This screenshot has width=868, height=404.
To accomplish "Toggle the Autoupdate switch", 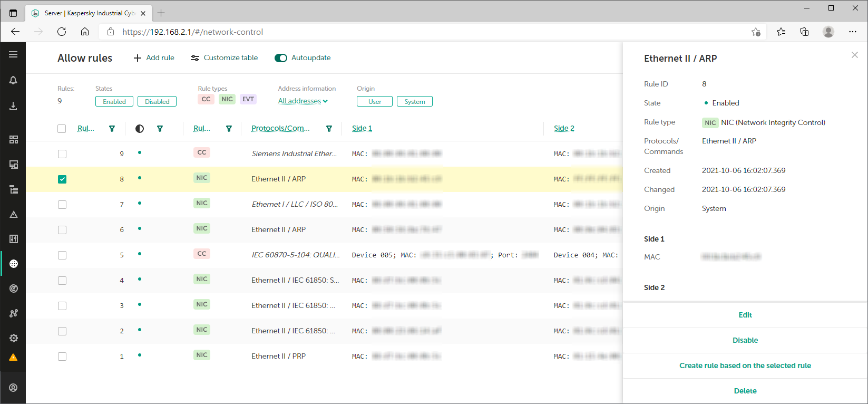I will point(281,58).
